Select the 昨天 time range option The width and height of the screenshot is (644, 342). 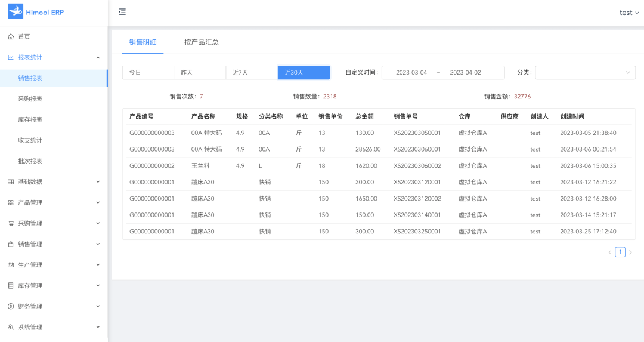coord(199,73)
